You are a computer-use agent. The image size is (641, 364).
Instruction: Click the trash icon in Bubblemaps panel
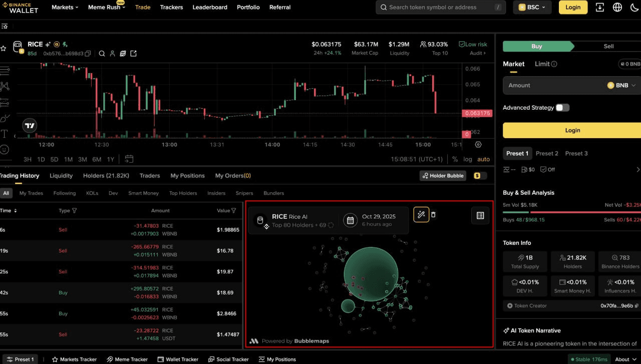[434, 215]
